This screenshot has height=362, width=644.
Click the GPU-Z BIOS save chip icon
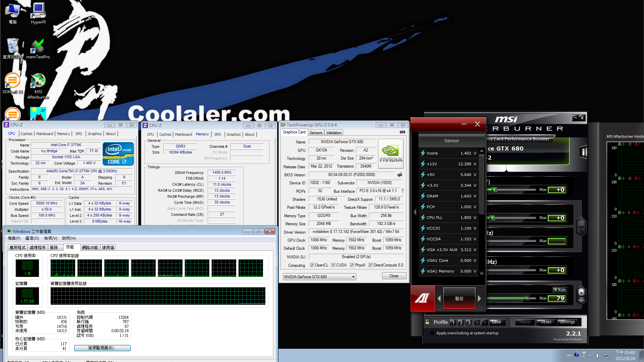coord(399,175)
